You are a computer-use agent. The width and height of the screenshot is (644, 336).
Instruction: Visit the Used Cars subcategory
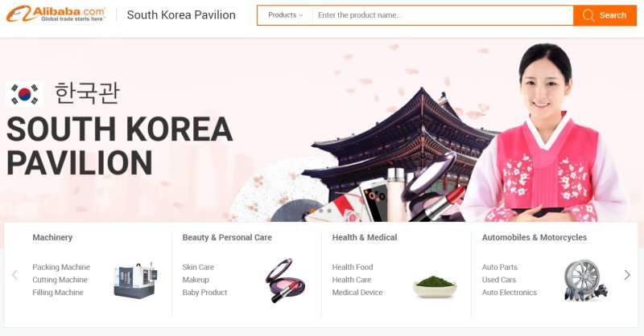499,280
